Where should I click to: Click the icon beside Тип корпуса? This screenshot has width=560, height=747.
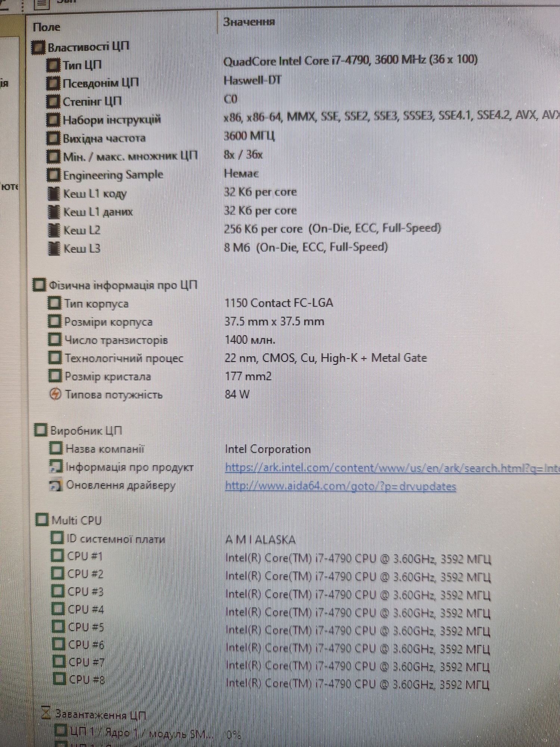click(55, 303)
